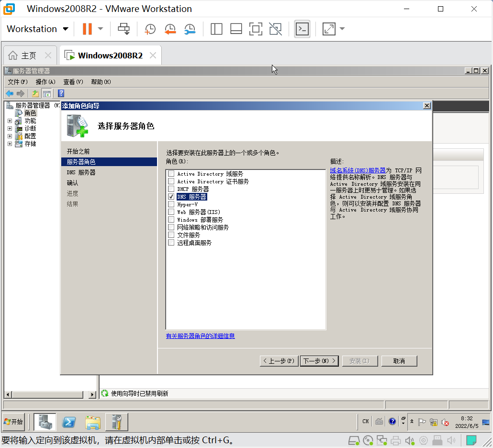
Task: Toggle the VMware library sidebar
Action: coord(216,29)
